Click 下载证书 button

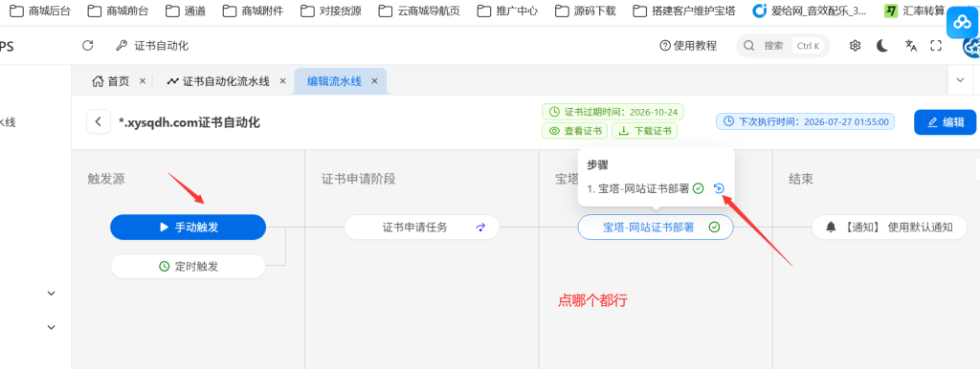(x=644, y=131)
